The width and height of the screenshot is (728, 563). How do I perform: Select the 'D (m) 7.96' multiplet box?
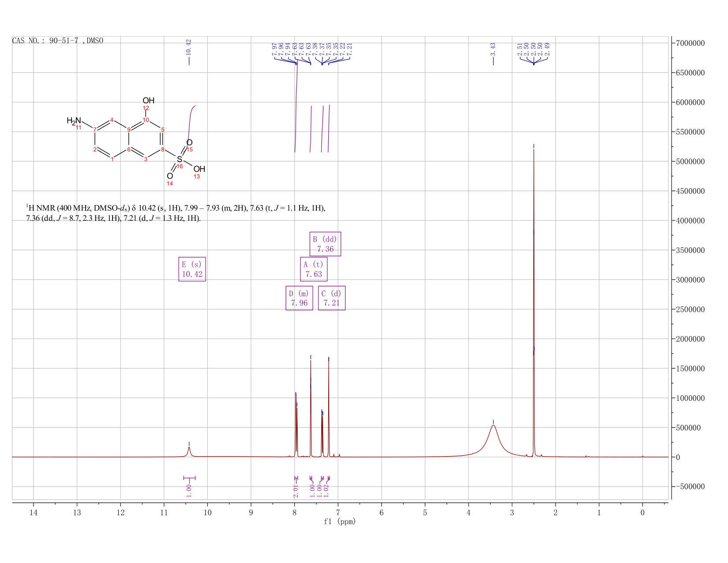pyautogui.click(x=299, y=298)
